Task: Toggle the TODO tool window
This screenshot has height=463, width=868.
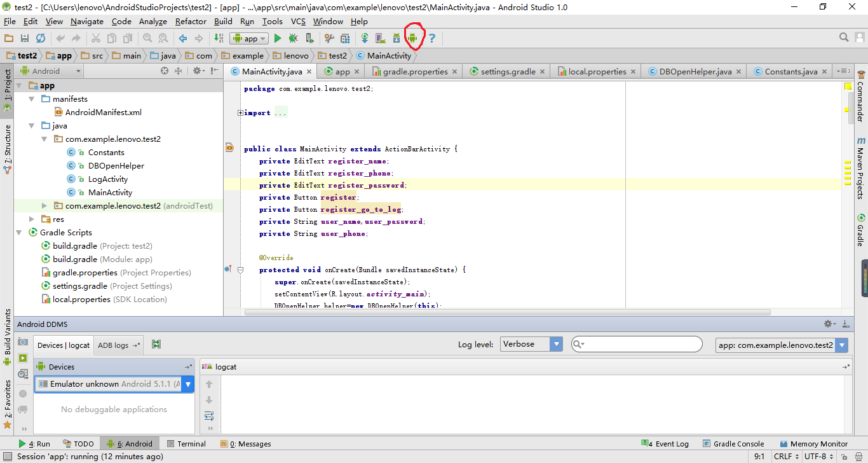Action: click(79, 444)
